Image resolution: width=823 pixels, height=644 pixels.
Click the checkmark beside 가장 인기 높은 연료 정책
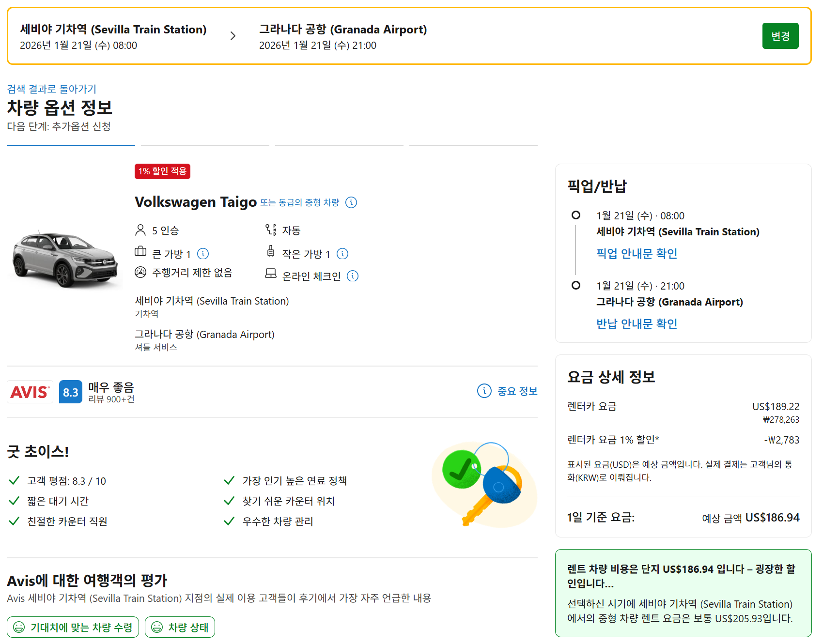pyautogui.click(x=229, y=480)
